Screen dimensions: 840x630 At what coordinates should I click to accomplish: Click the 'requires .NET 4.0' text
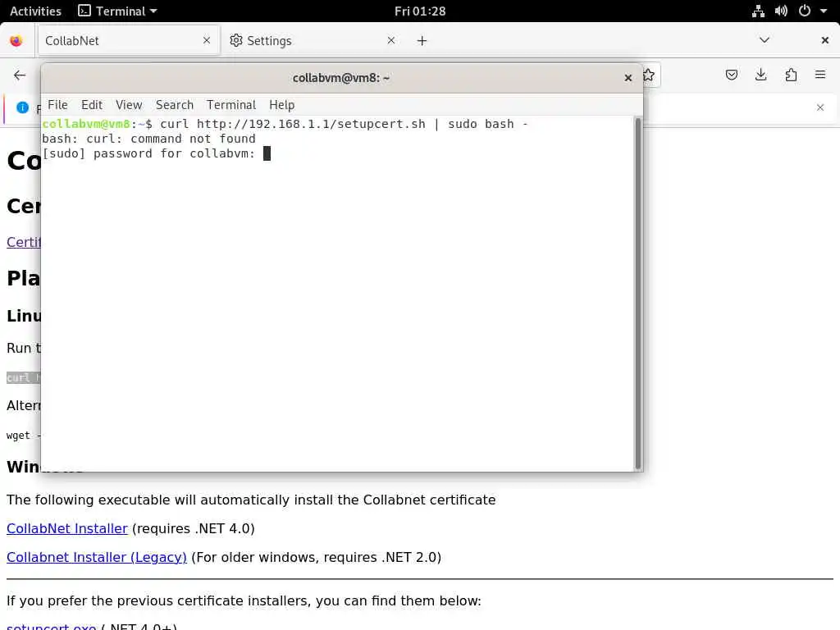tap(194, 529)
